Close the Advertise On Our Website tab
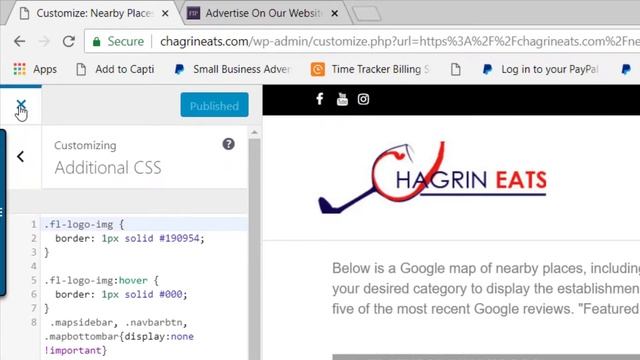This screenshot has height=360, width=640. tap(335, 13)
